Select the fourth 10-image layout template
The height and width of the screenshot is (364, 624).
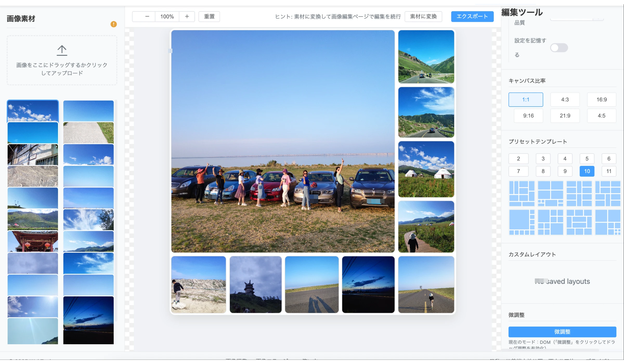point(608,193)
